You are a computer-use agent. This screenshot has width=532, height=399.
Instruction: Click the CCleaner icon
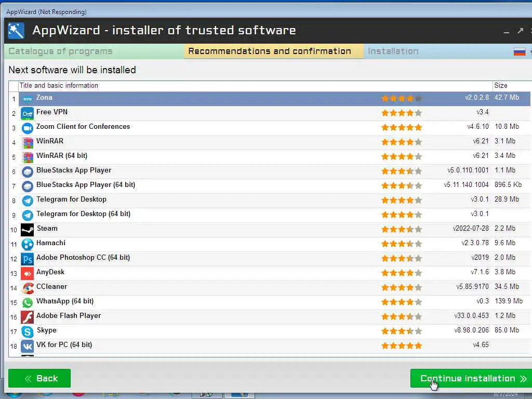tap(27, 288)
